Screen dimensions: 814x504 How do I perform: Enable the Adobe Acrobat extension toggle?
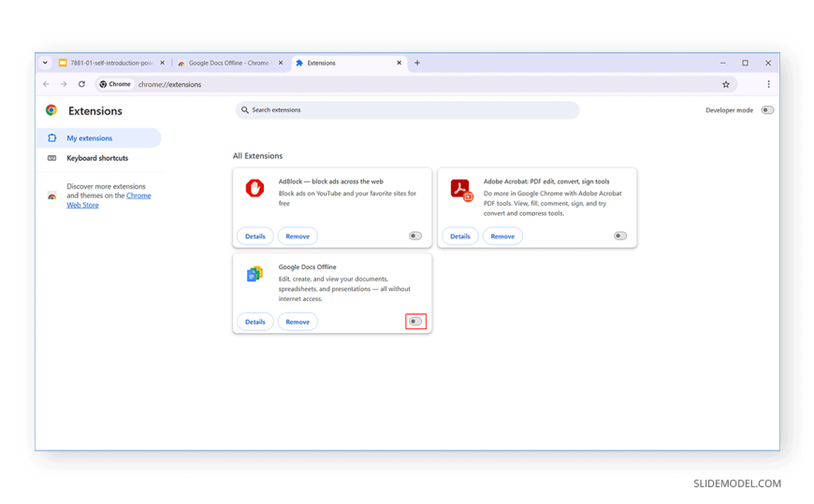[619, 236]
